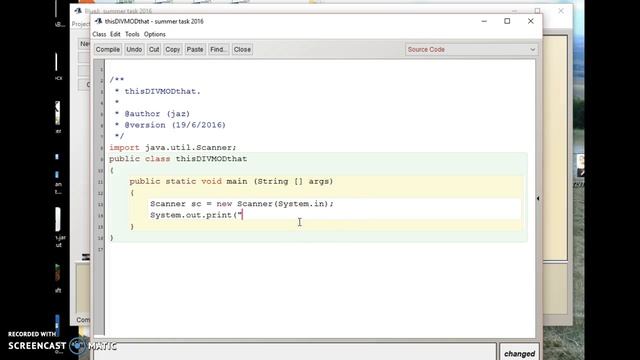The width and height of the screenshot is (640, 360).
Task: Click the naviview collapse arrow on right edge
Action: click(x=538, y=198)
